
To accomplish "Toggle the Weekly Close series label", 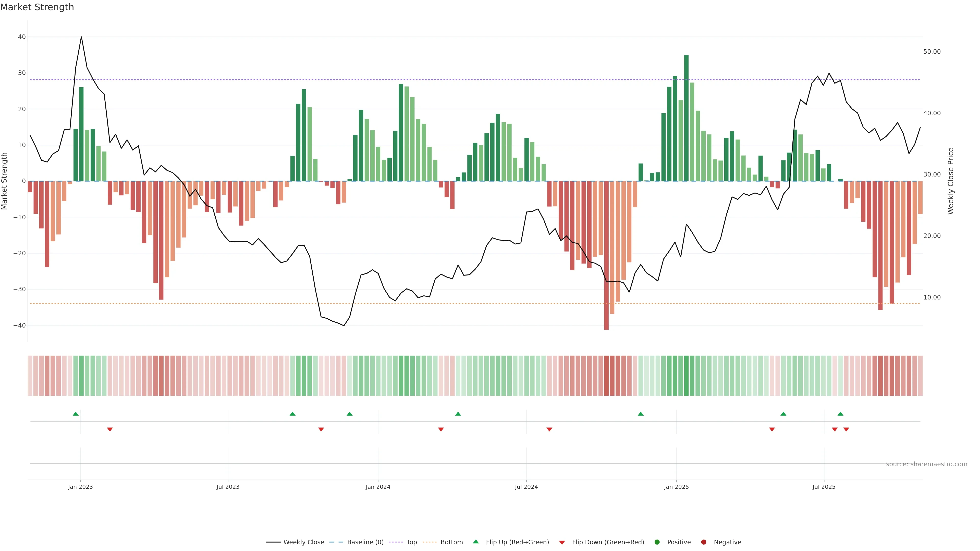I will tap(304, 542).
